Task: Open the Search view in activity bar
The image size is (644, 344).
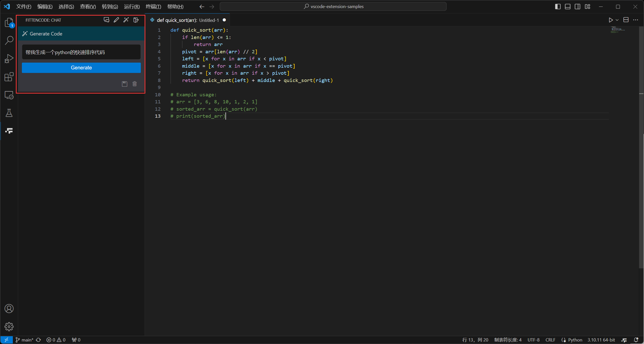Action: click(x=9, y=40)
